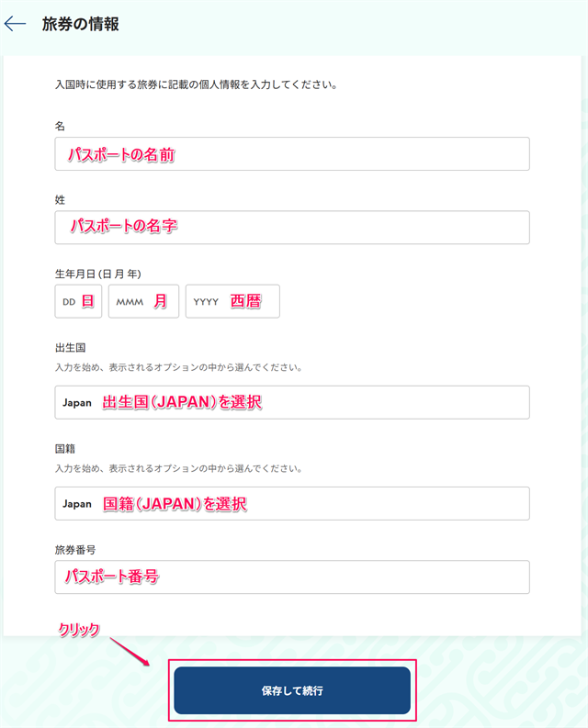This screenshot has height=728, width=588.
Task: Click the 出生国 label text
Action: click(x=70, y=349)
